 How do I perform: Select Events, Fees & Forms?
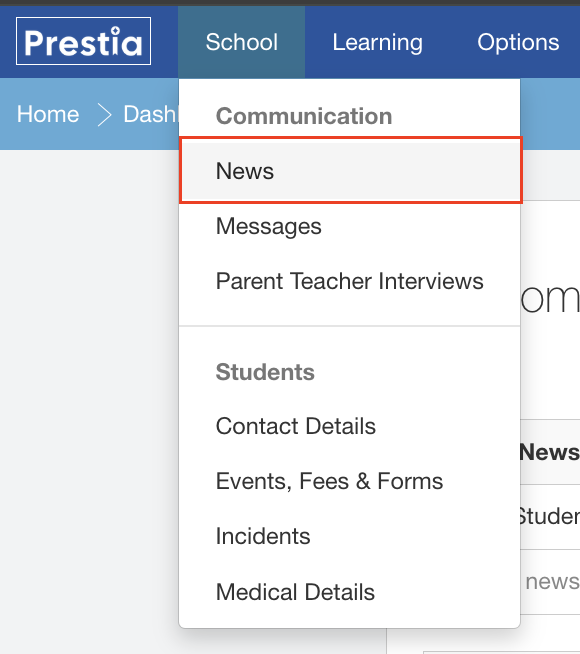[x=350, y=481]
